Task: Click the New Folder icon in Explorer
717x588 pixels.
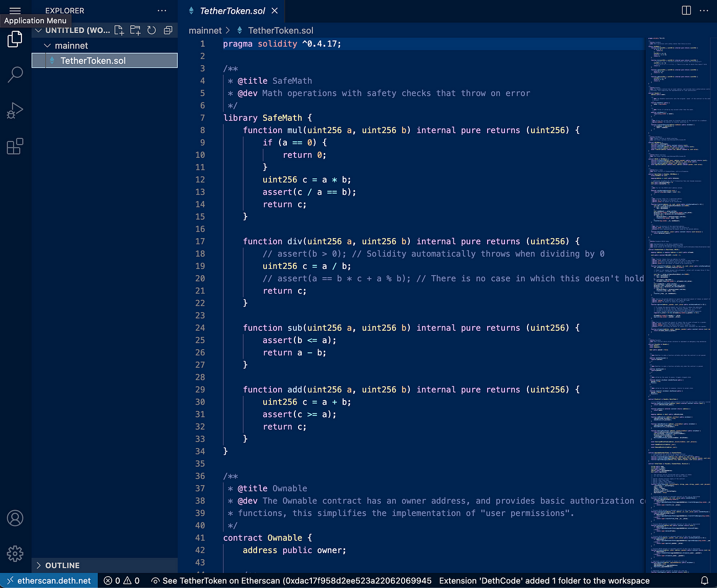Action: pyautogui.click(x=135, y=30)
